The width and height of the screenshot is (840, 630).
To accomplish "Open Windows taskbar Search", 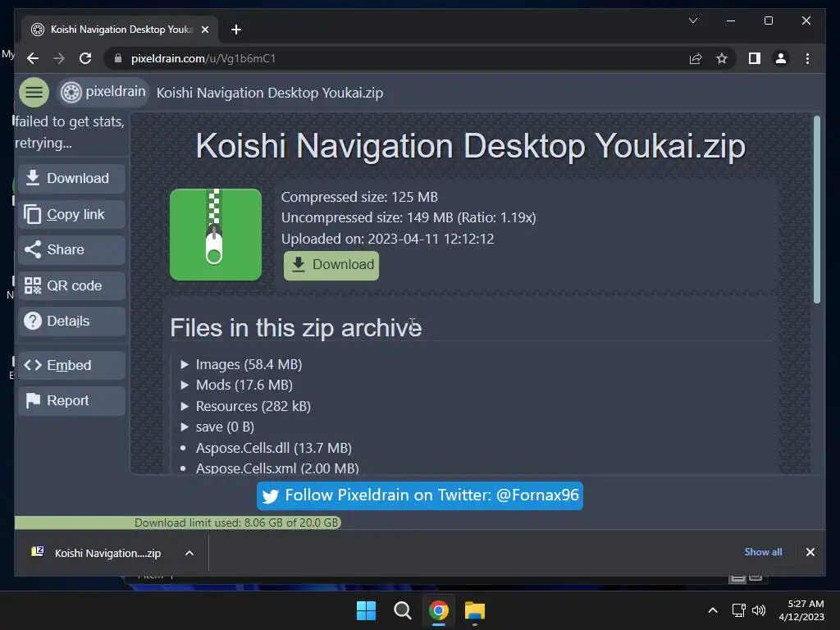I will point(402,610).
